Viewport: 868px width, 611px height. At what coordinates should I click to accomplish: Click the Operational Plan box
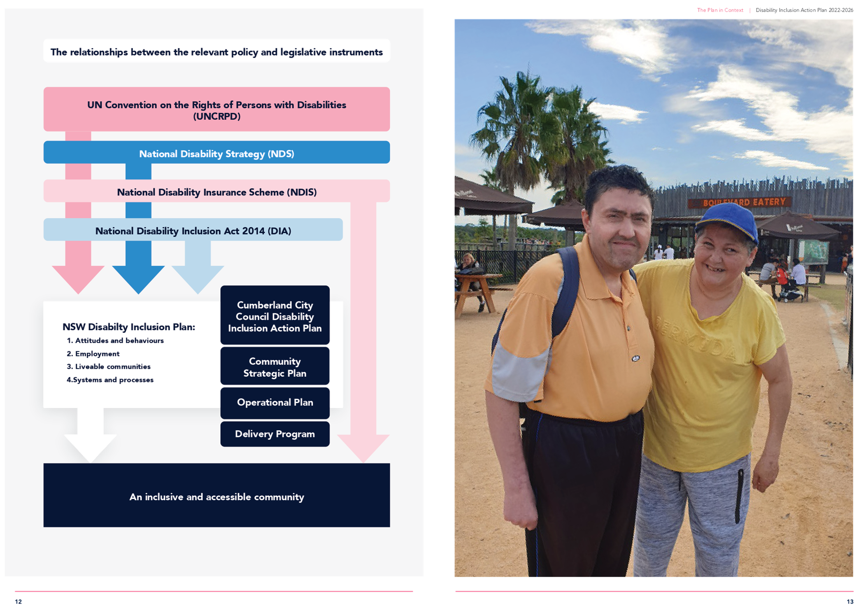[275, 402]
